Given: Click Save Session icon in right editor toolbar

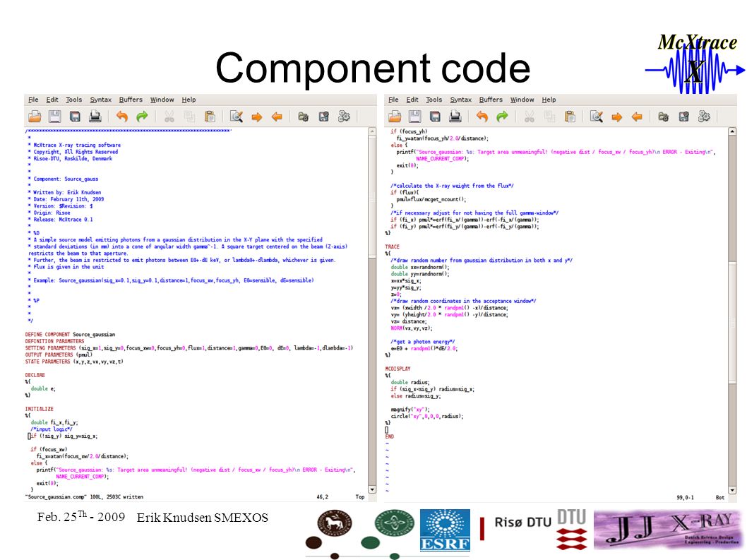Looking at the screenshot, I should (x=683, y=117).
